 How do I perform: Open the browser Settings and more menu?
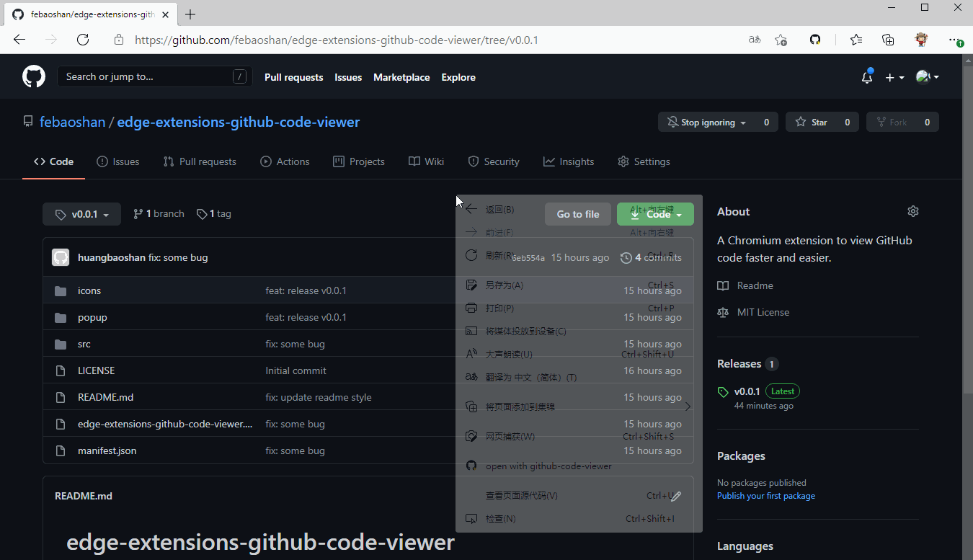[x=955, y=40]
